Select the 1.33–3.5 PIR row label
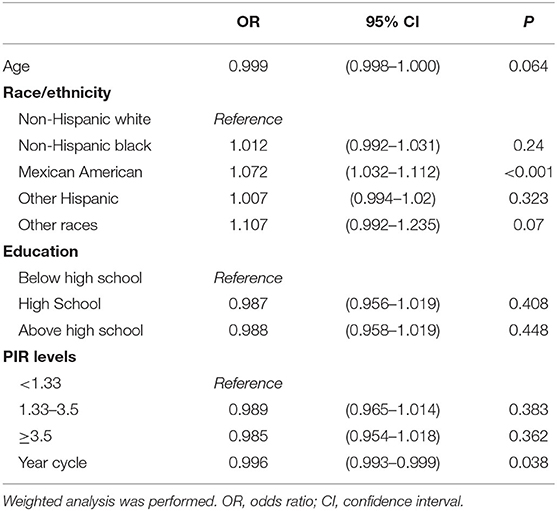Image resolution: width=557 pixels, height=511 pixels. [49, 410]
